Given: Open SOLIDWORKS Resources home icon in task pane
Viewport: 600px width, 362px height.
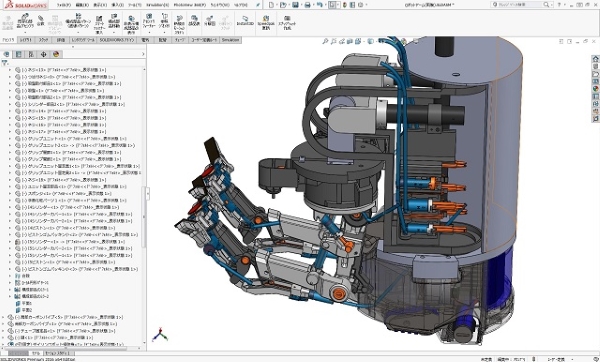Looking at the screenshot, I should [x=595, y=59].
